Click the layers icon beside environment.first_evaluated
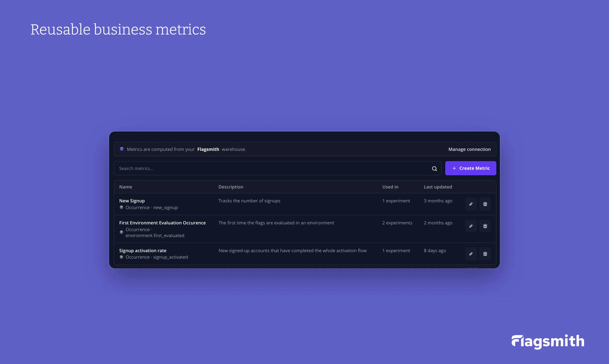The image size is (609, 364). tap(121, 232)
